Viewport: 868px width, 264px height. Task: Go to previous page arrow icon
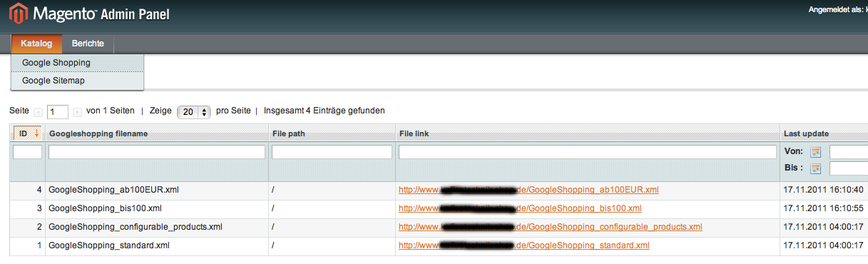39,112
